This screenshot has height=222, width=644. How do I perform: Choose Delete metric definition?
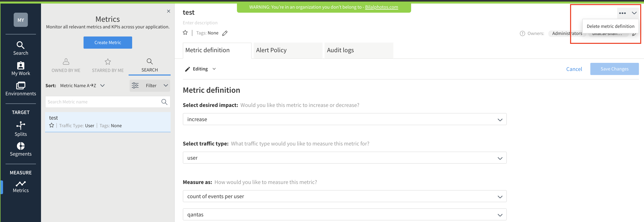tap(611, 26)
